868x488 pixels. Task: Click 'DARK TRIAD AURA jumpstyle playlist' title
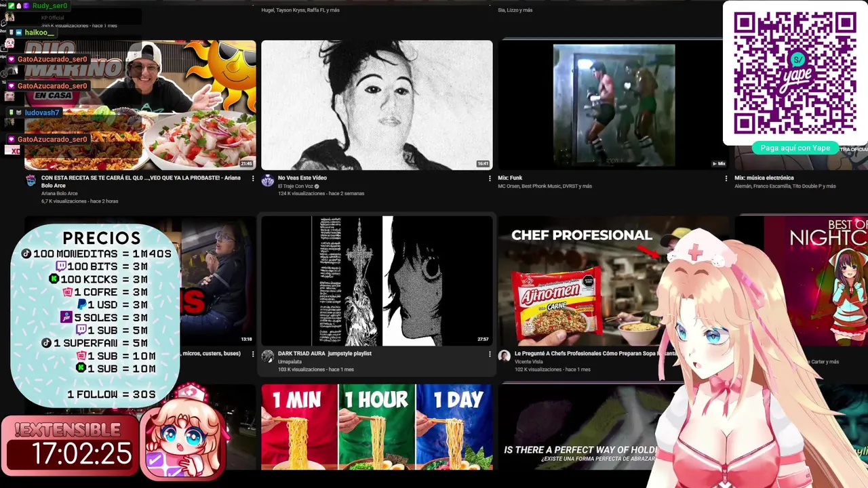click(325, 353)
